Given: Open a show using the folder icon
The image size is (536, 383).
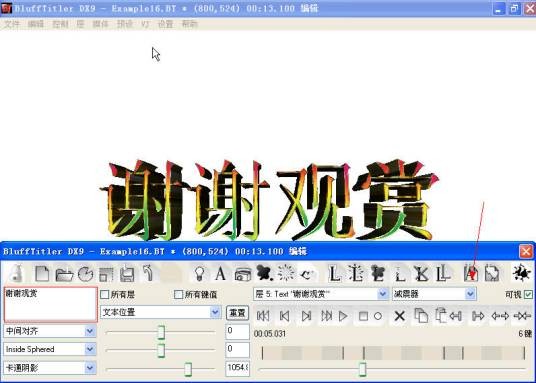Looking at the screenshot, I should click(x=64, y=274).
